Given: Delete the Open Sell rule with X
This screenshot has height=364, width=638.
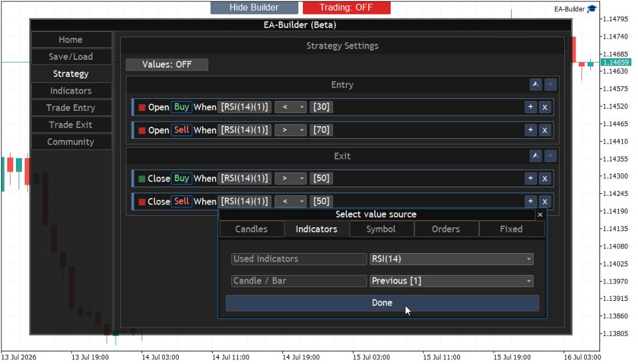Looking at the screenshot, I should pyautogui.click(x=545, y=130).
